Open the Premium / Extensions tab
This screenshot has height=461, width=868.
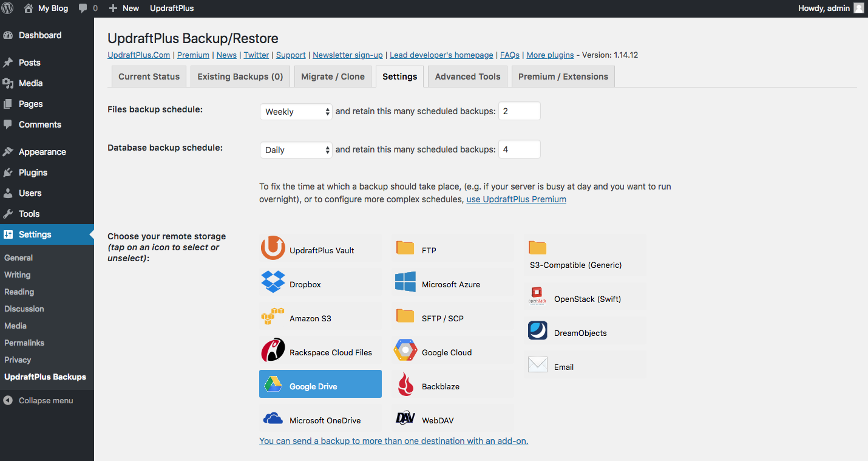pyautogui.click(x=563, y=77)
